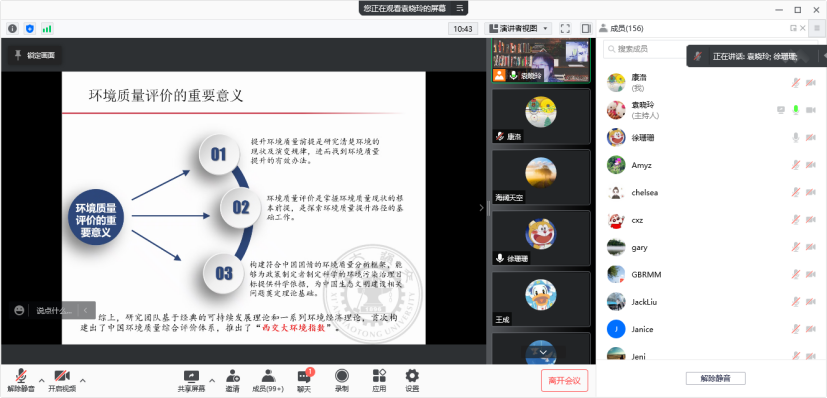Open the 应用 apps icon
The width and height of the screenshot is (827, 398).
point(379,381)
